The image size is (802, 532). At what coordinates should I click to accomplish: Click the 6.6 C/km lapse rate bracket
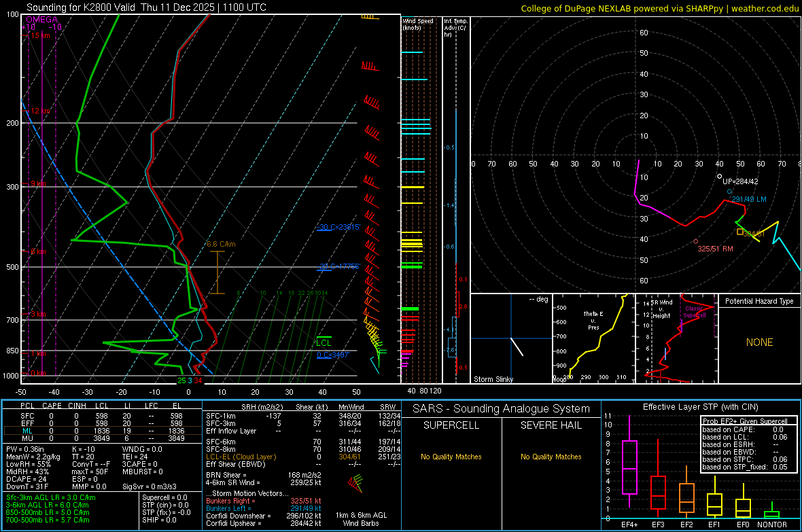coord(217,272)
